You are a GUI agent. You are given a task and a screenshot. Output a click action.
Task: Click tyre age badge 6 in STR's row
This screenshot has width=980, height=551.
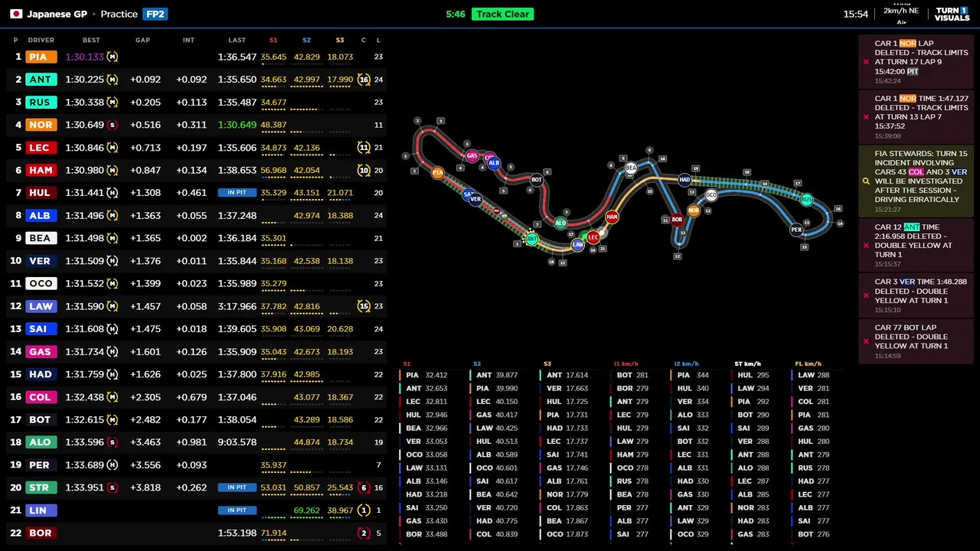click(x=364, y=487)
